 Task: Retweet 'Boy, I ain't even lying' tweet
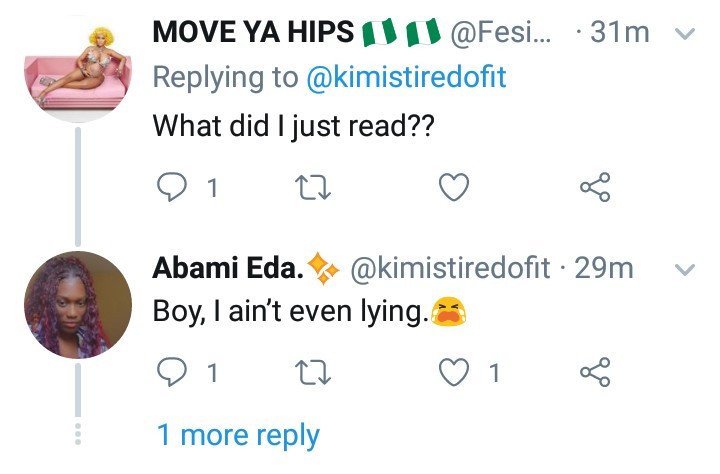click(313, 372)
